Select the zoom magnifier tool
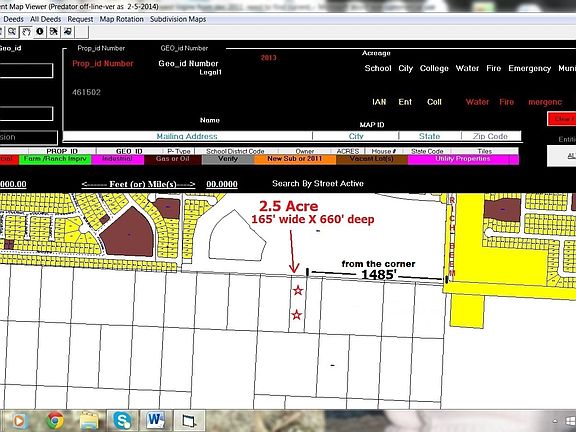576x432 pixels. [12, 32]
